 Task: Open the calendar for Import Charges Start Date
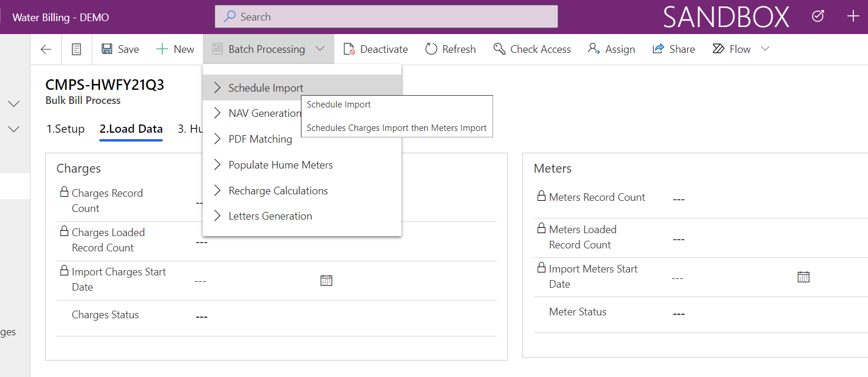(327, 280)
